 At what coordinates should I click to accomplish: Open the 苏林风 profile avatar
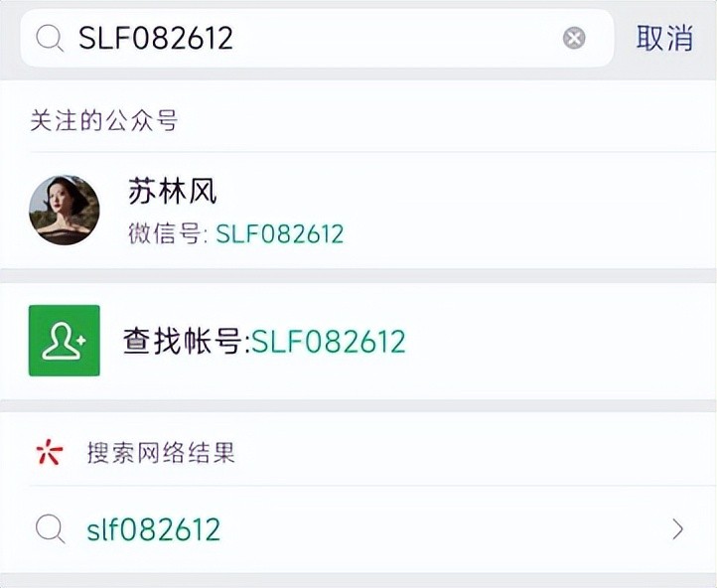tap(65, 210)
